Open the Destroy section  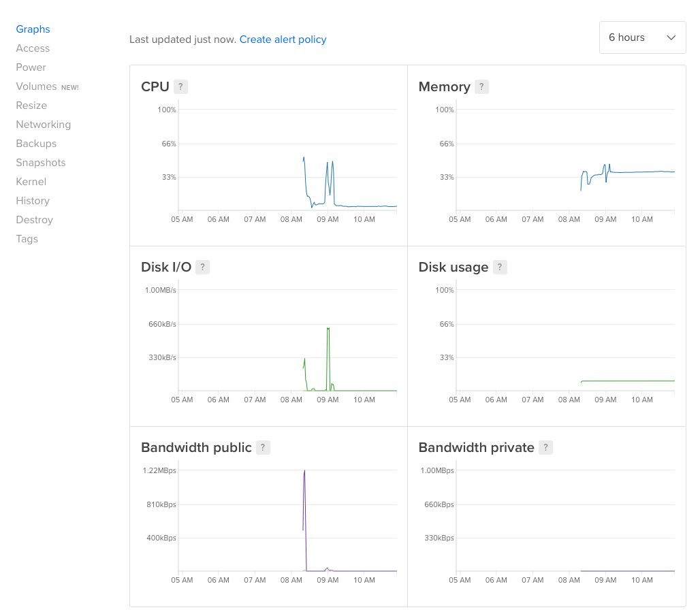[34, 220]
